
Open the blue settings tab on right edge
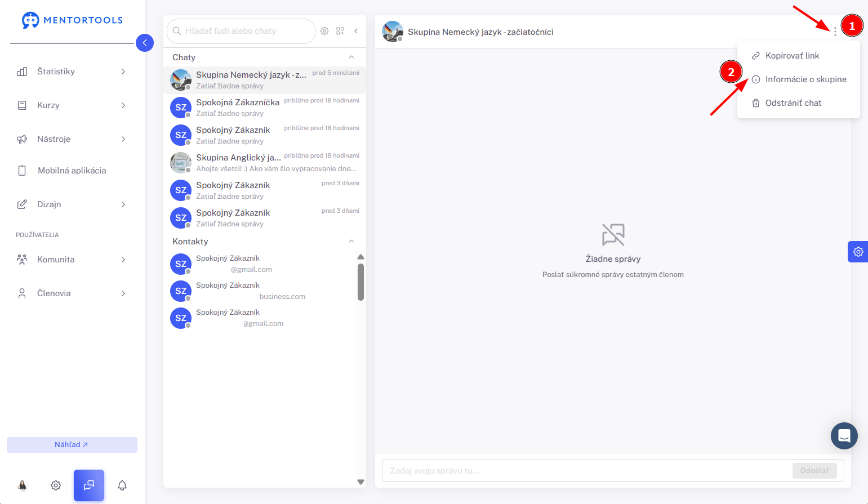[858, 252]
